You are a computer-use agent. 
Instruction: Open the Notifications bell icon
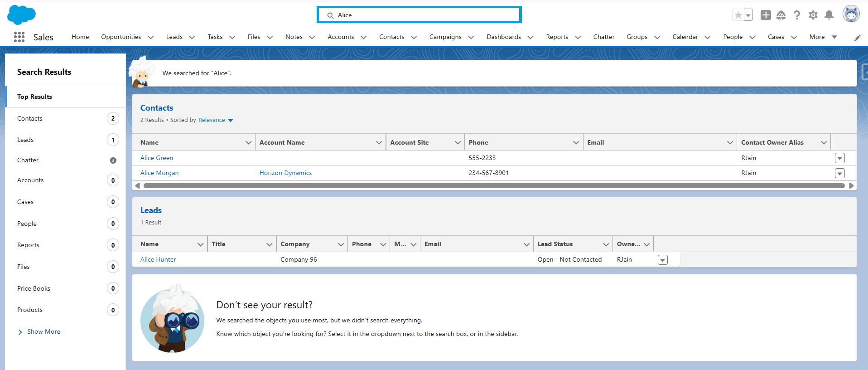click(829, 15)
